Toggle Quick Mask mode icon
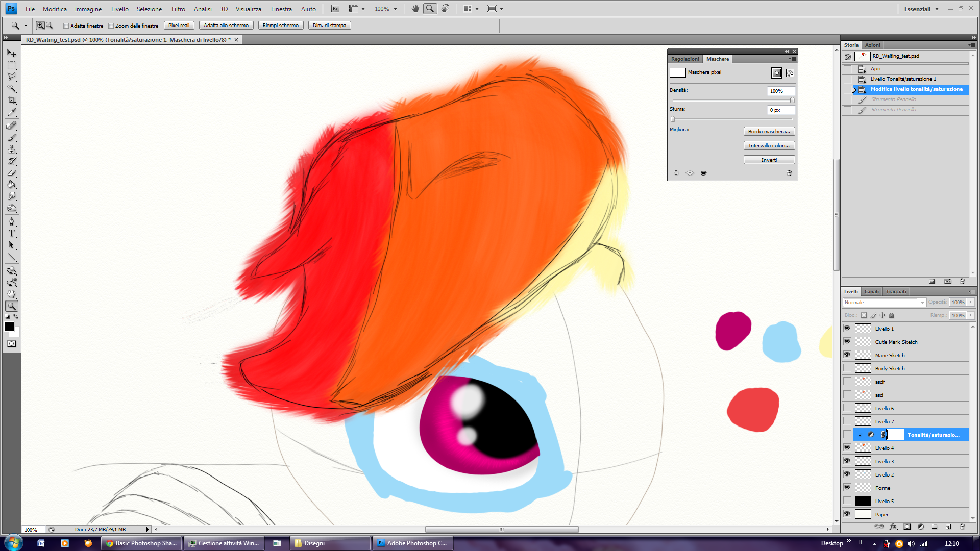The image size is (980, 551). tap(12, 344)
